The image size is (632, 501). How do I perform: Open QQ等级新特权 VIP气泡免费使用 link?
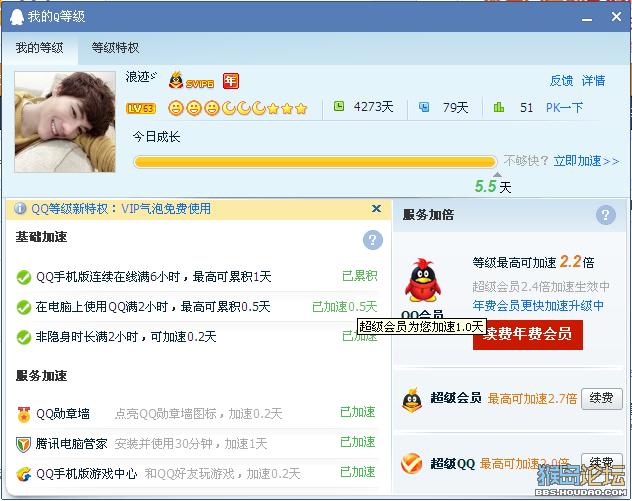pos(121,208)
